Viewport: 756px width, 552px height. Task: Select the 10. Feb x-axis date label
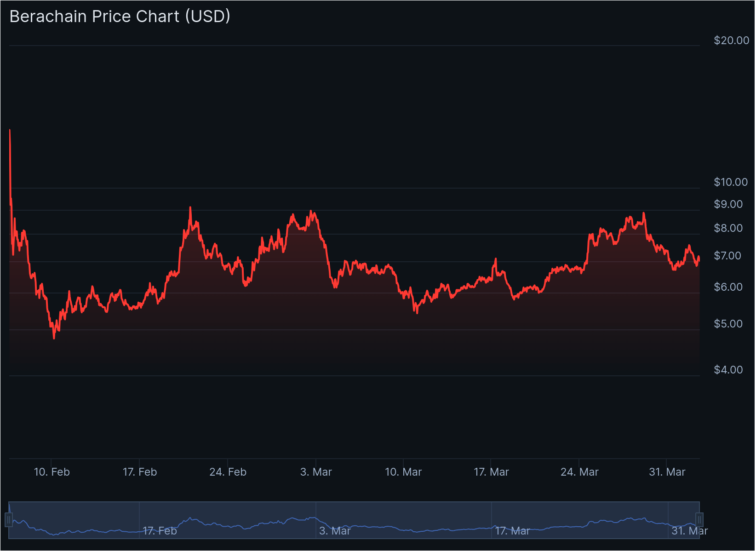click(x=52, y=472)
